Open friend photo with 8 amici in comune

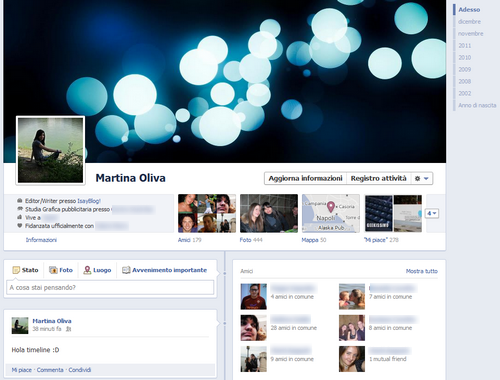point(352,328)
